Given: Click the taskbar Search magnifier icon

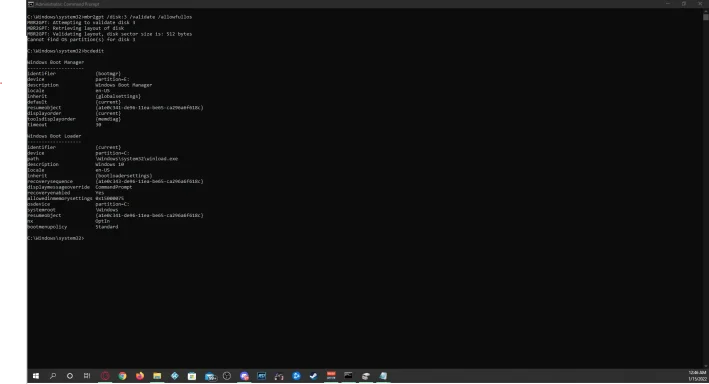Looking at the screenshot, I should click(x=53, y=376).
